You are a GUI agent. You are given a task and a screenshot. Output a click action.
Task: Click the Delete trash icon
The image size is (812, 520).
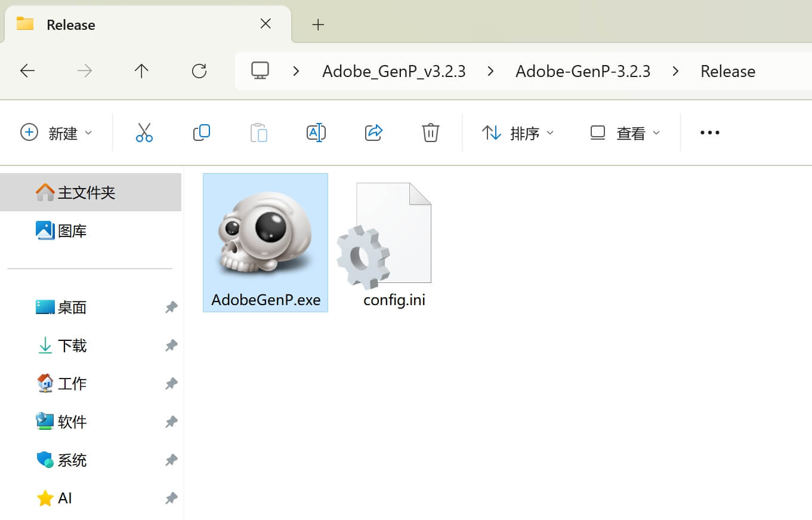[430, 133]
